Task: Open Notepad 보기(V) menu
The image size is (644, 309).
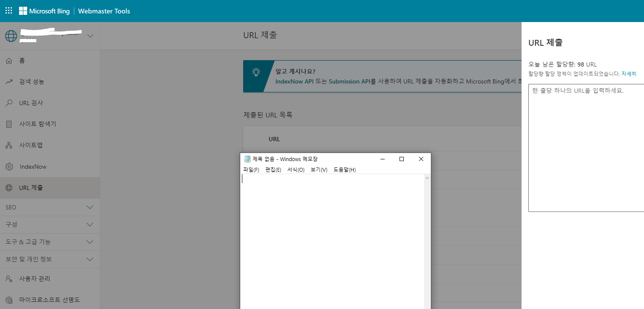Action: (x=319, y=170)
